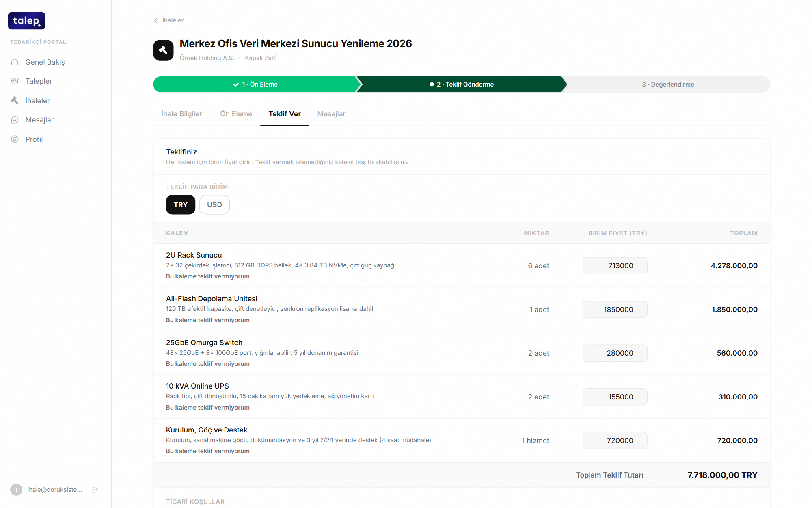Viewport: 812px width, 508px height.
Task: Open the İhale Bilgileri tab
Action: click(183, 114)
